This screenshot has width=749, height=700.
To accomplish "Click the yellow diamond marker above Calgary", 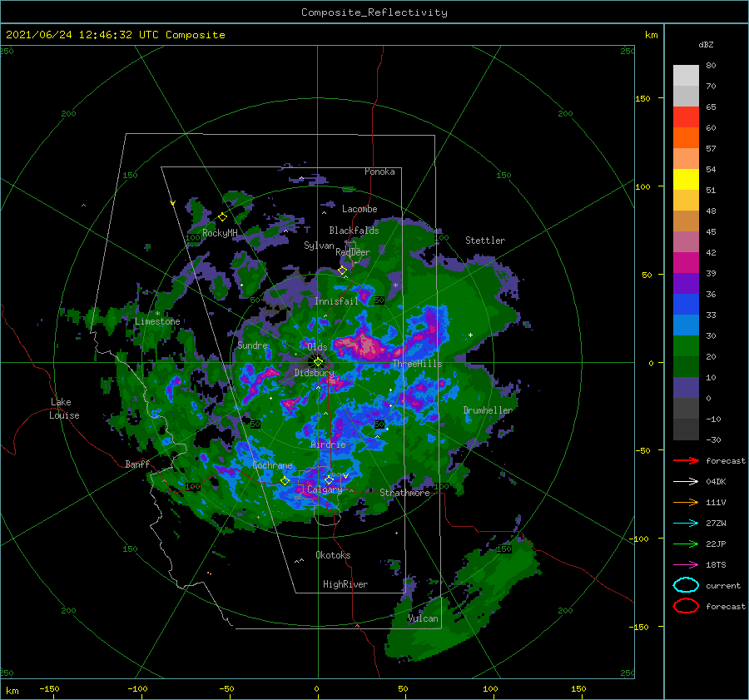I will click(x=329, y=479).
